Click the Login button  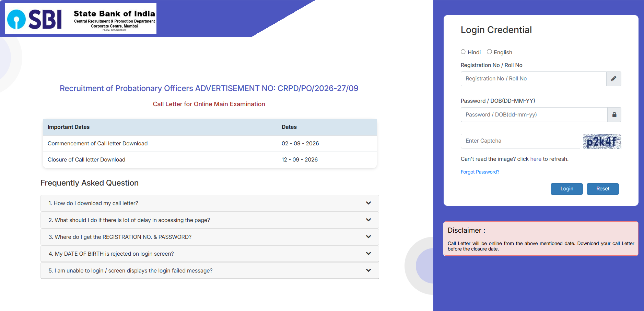(567, 189)
